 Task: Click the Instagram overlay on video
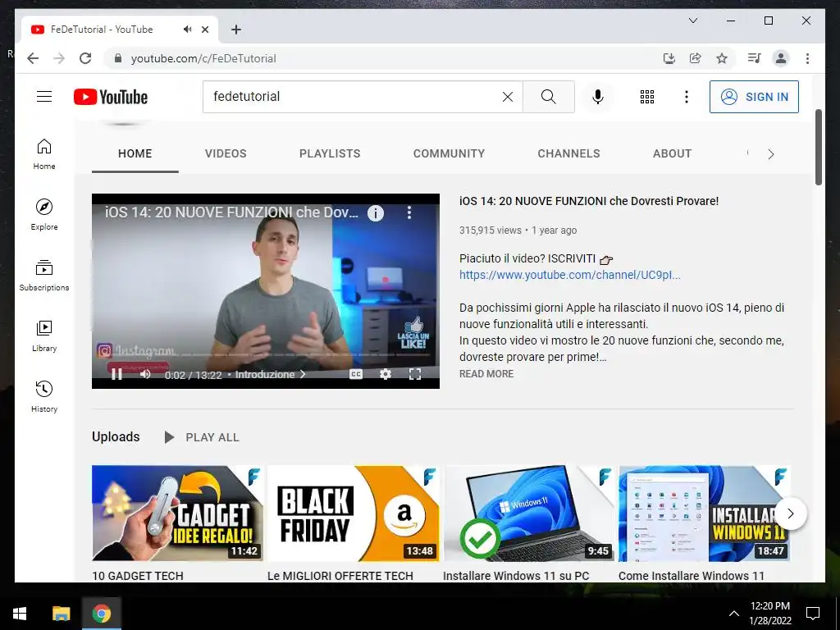(136, 351)
